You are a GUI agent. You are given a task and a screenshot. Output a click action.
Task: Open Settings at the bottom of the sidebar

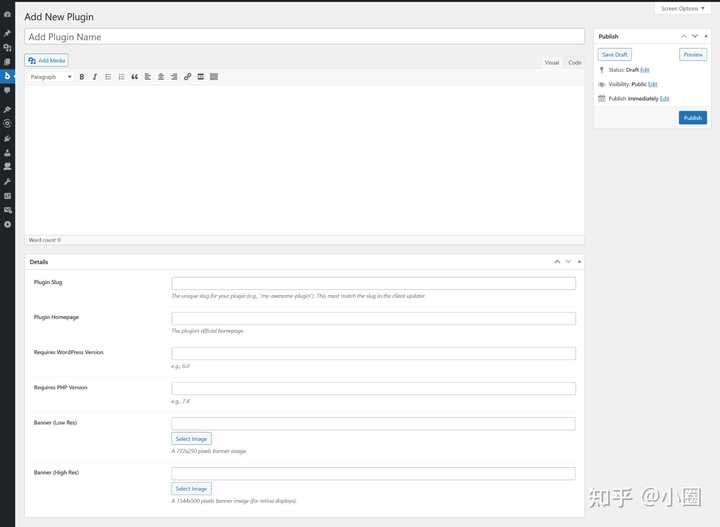[x=8, y=224]
